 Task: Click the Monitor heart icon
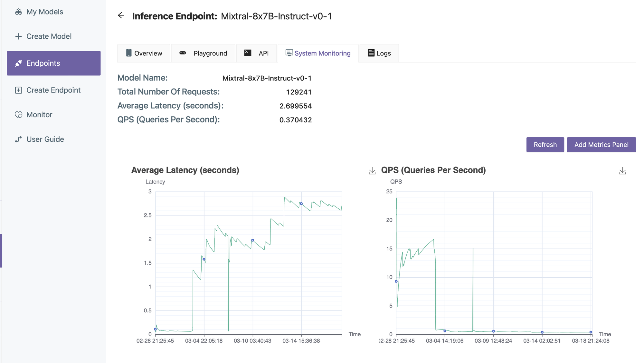19,115
